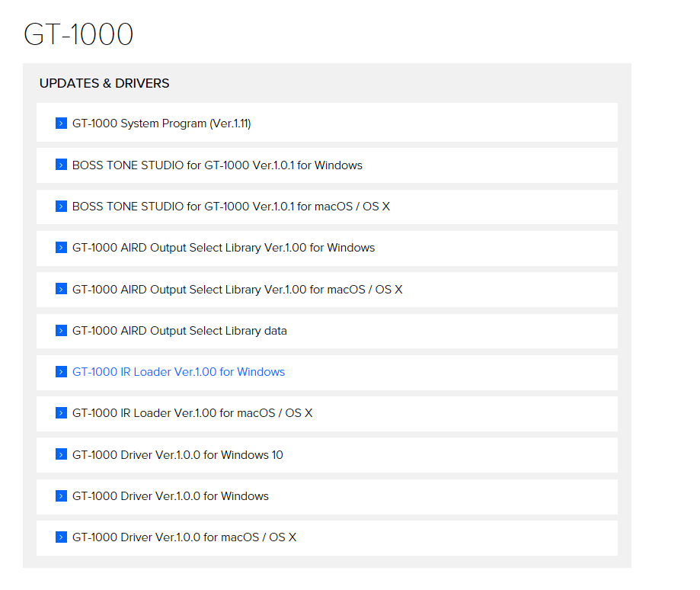Image resolution: width=700 pixels, height=590 pixels.
Task: Open IR Loader Ver.1.00 for macOS link
Action: click(193, 413)
